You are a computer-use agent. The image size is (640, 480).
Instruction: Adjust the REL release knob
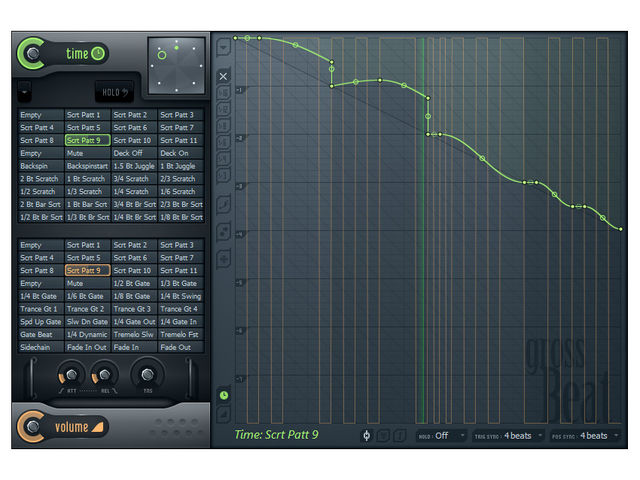coord(104,375)
